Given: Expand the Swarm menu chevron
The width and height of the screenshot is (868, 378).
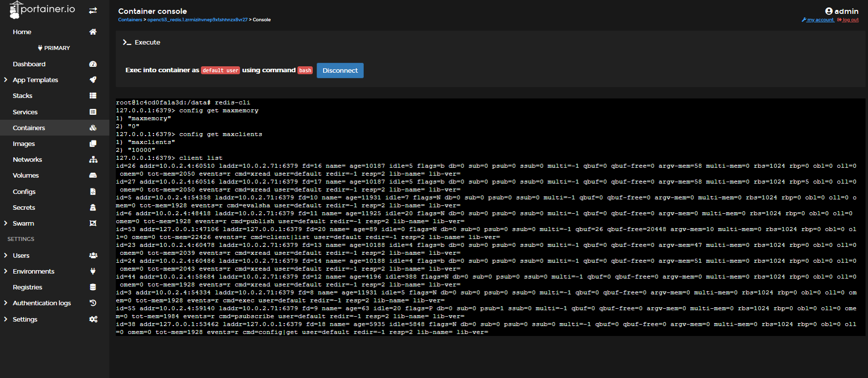Looking at the screenshot, I should 5,223.
